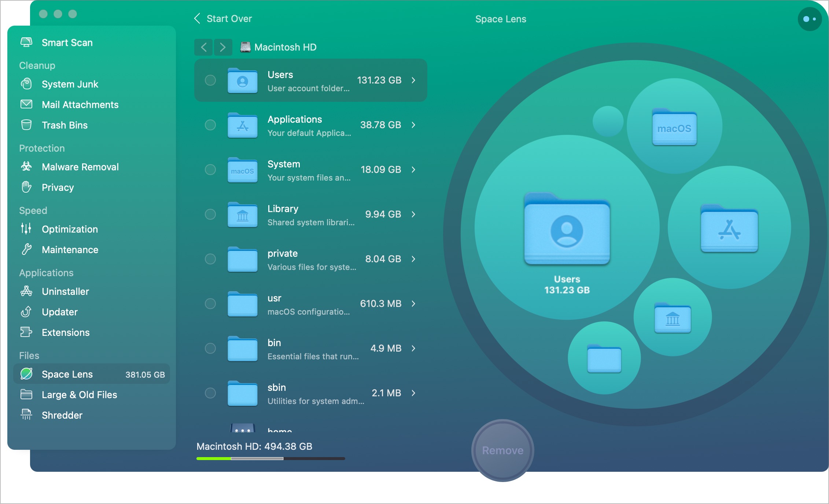This screenshot has height=504, width=829.
Task: Open the Privacy hand icon
Action: [x=26, y=187]
